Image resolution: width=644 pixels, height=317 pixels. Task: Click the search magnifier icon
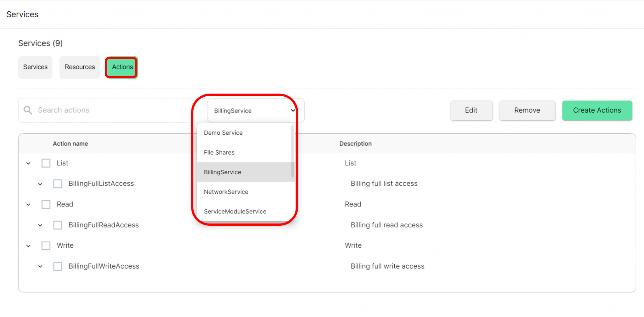click(28, 110)
